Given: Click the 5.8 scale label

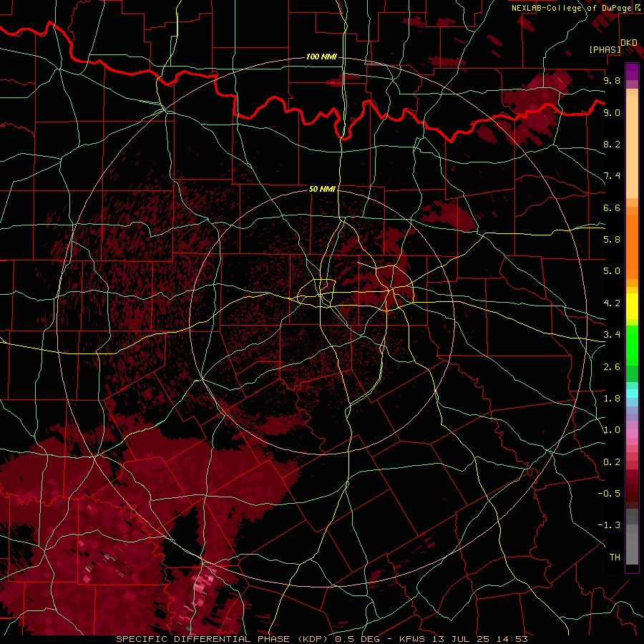Looking at the screenshot, I should click(x=612, y=240).
